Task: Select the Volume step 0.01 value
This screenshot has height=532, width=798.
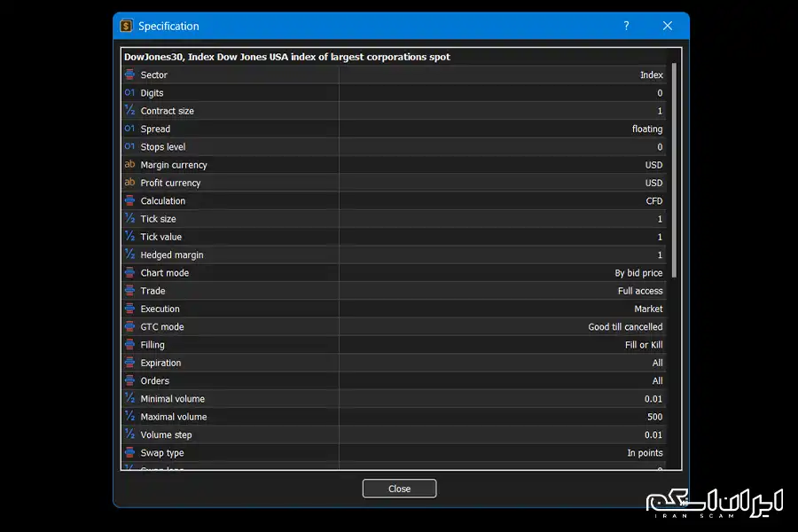Action: [653, 434]
